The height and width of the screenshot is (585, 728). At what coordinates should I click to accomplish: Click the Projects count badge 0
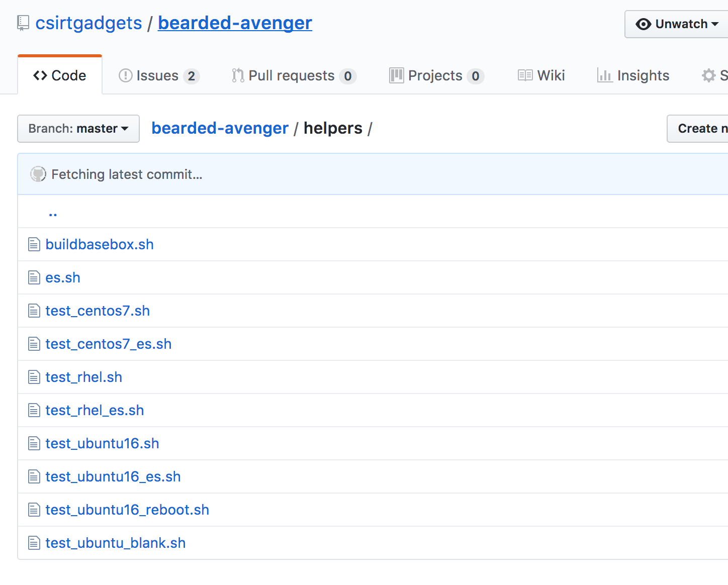(x=476, y=76)
